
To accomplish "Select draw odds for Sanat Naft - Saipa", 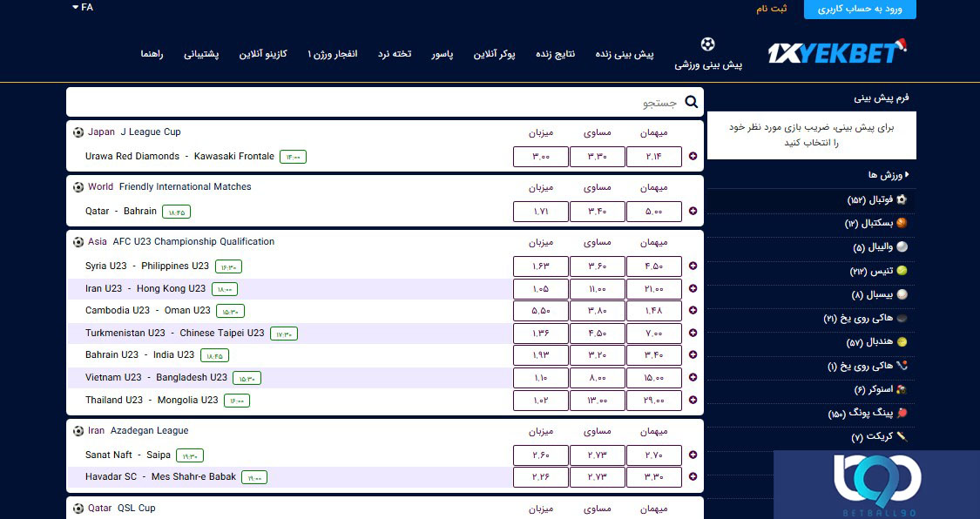I will (x=597, y=455).
